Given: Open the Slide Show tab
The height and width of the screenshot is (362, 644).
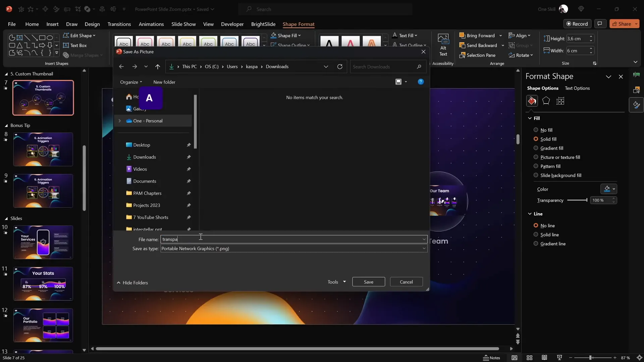Looking at the screenshot, I should pos(183,24).
